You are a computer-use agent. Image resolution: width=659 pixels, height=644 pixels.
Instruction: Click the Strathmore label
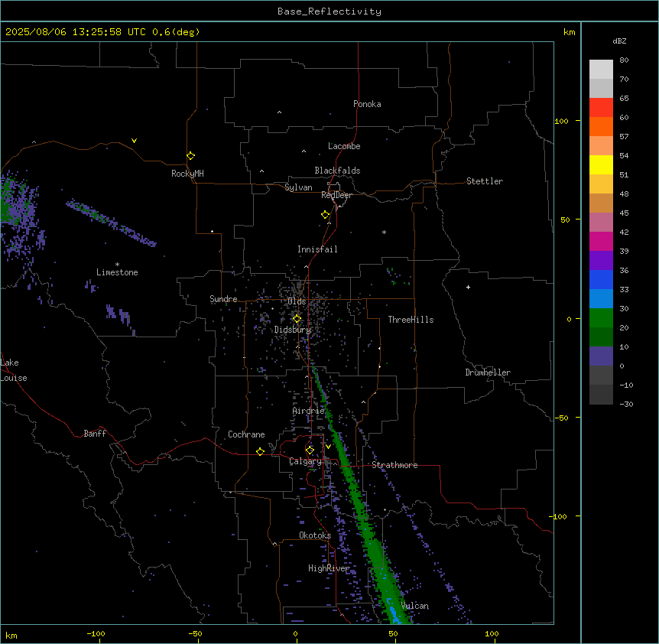click(394, 465)
